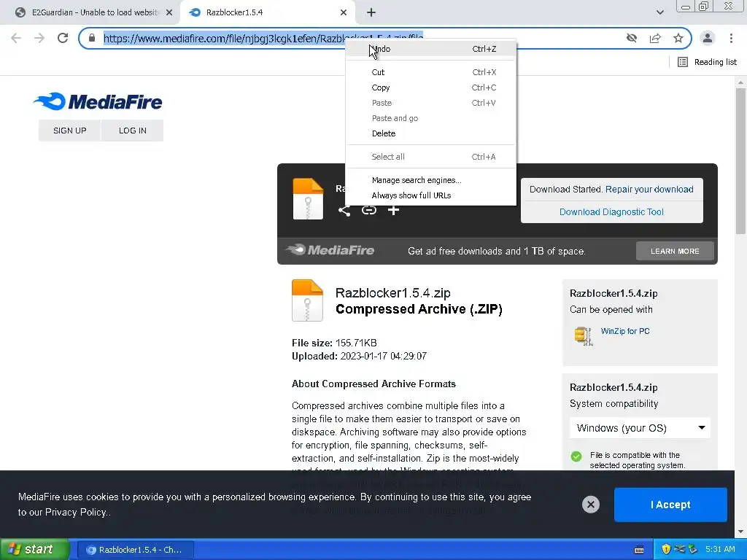Click the tray icon next to the clock
This screenshot has height=560, width=747.
(693, 550)
